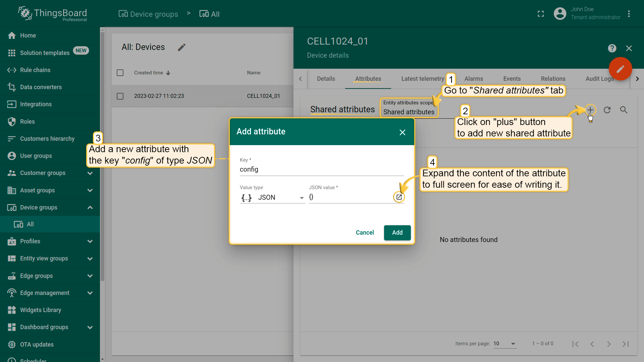
Task: Click the orange edit pencil button
Action: (620, 69)
